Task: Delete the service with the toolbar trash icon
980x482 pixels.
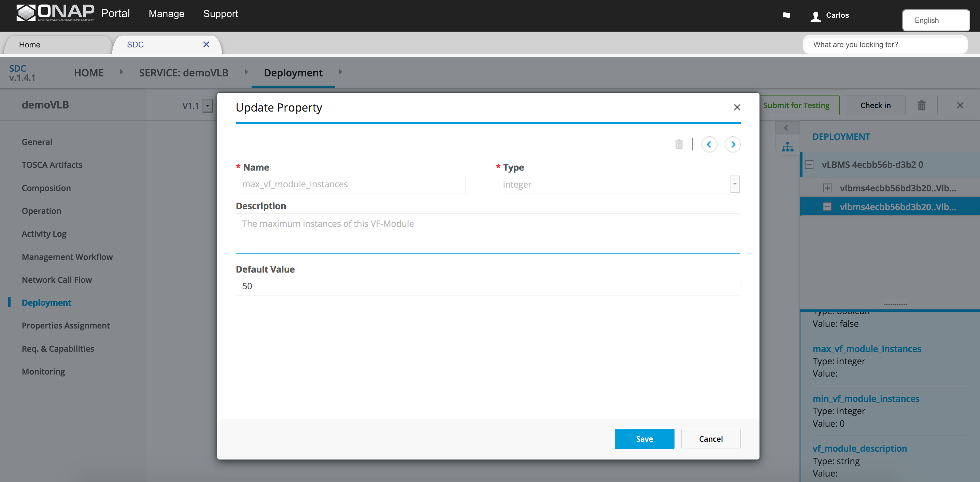Action: [x=921, y=105]
